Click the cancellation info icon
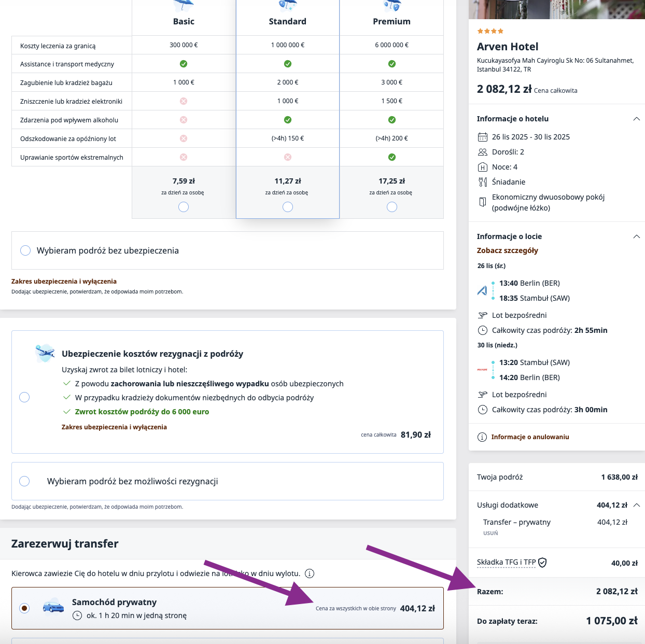The image size is (645, 644). (482, 437)
